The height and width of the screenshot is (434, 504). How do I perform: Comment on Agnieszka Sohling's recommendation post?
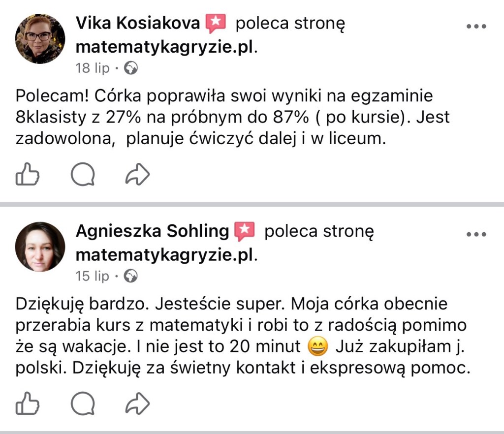click(x=83, y=404)
